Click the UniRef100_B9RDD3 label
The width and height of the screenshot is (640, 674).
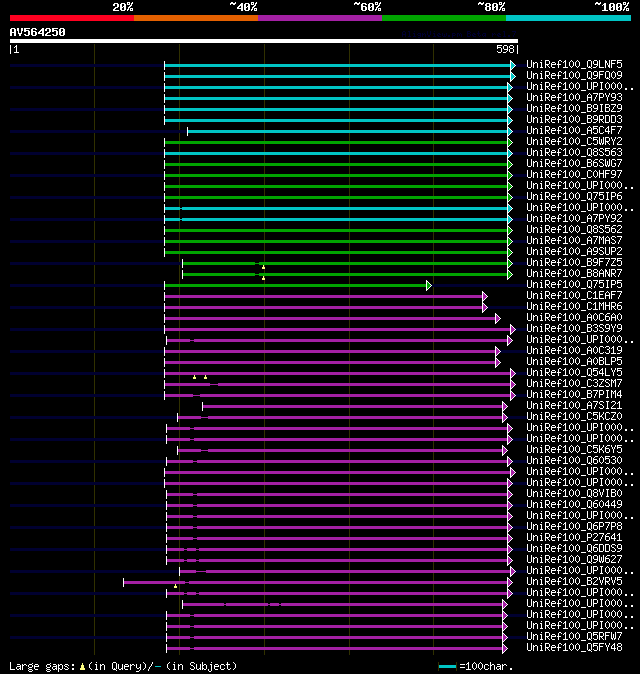(x=574, y=119)
